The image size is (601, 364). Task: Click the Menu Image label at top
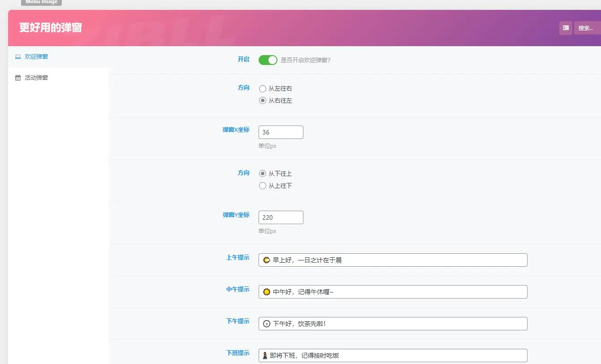pos(41,2)
